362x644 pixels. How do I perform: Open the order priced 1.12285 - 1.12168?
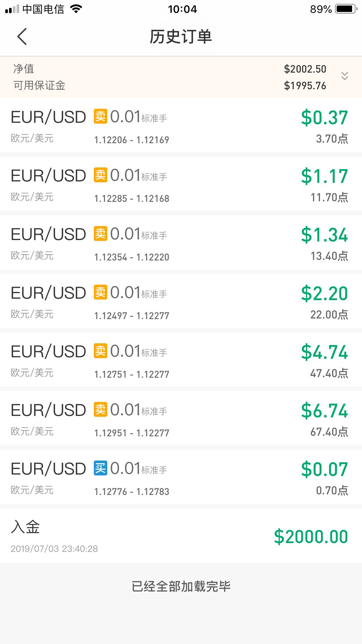coord(181,184)
